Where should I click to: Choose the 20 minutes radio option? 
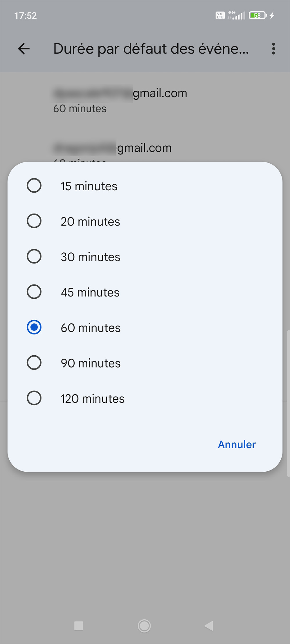[x=34, y=221]
